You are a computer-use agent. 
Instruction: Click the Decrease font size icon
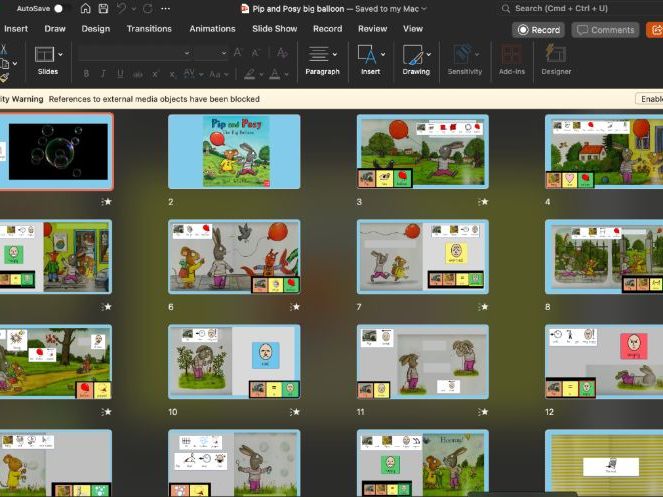[x=255, y=53]
